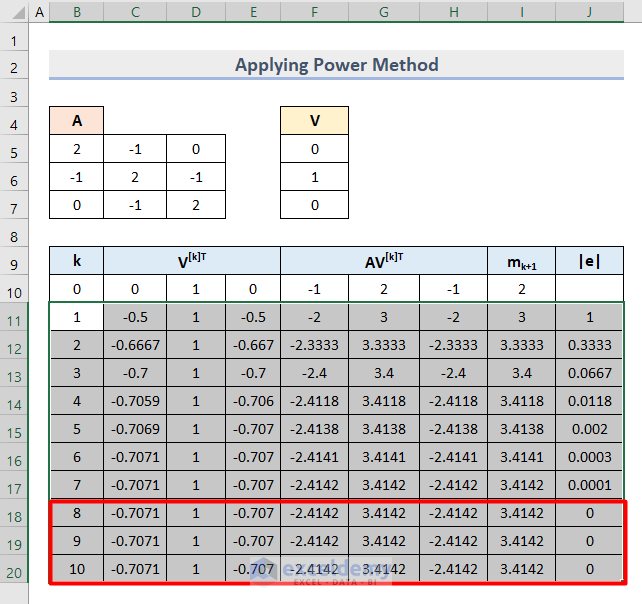Click the matrix 'A' label cell
Image resolution: width=642 pixels, height=604 pixels.
[x=77, y=120]
